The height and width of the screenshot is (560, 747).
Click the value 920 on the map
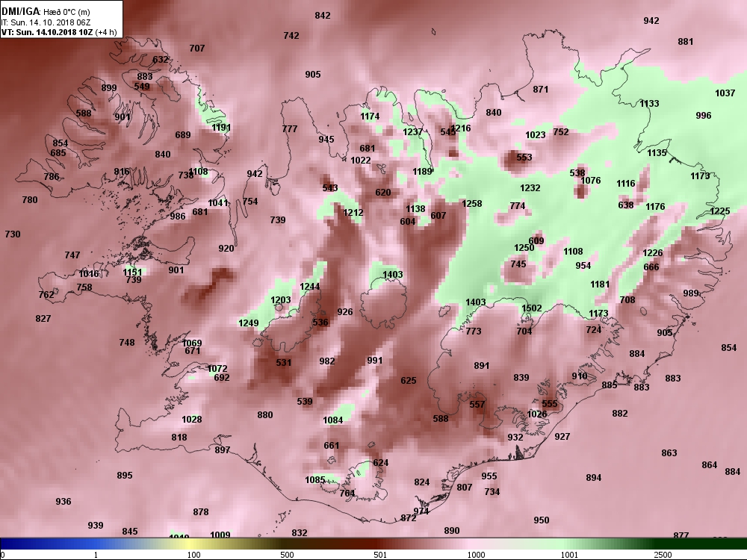pos(226,248)
